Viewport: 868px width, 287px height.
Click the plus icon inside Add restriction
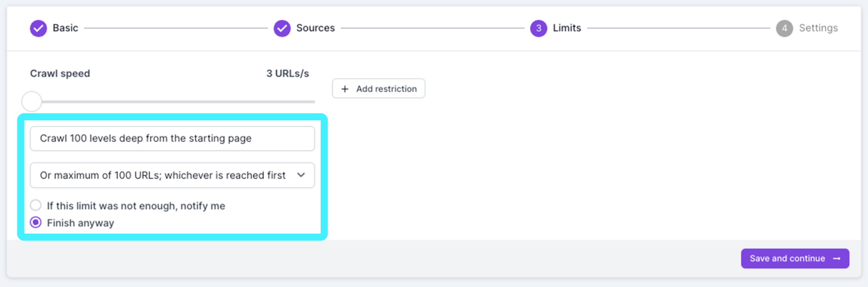(x=345, y=88)
